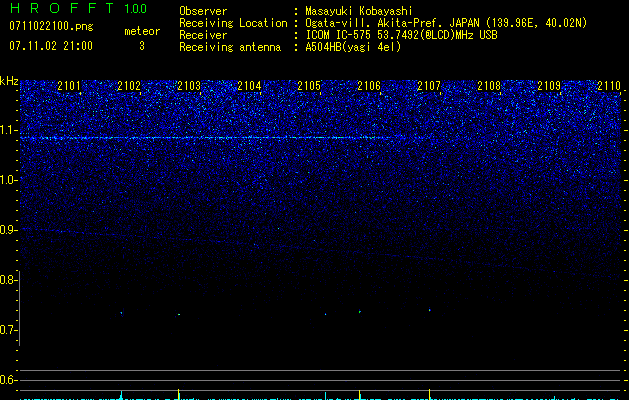Click the 2105 time marker
This screenshot has height=400, width=629.
click(309, 86)
